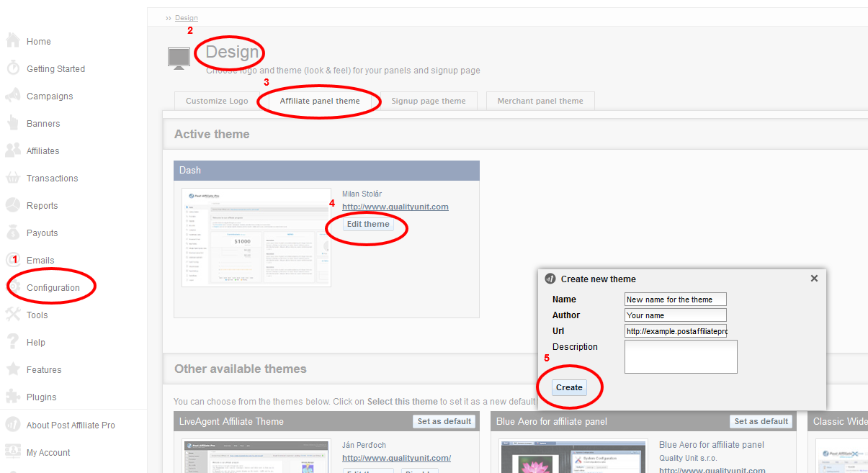Open the Signup page theme tab
The image size is (868, 473).
(429, 101)
